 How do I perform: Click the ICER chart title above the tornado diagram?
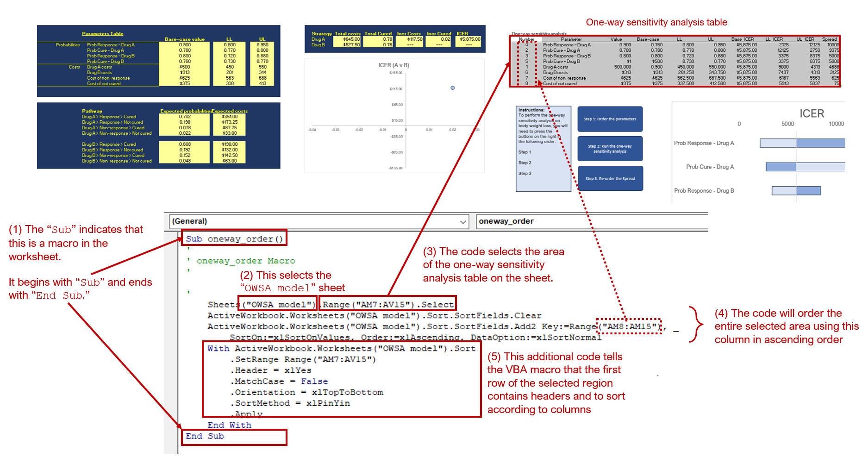pyautogui.click(x=812, y=113)
